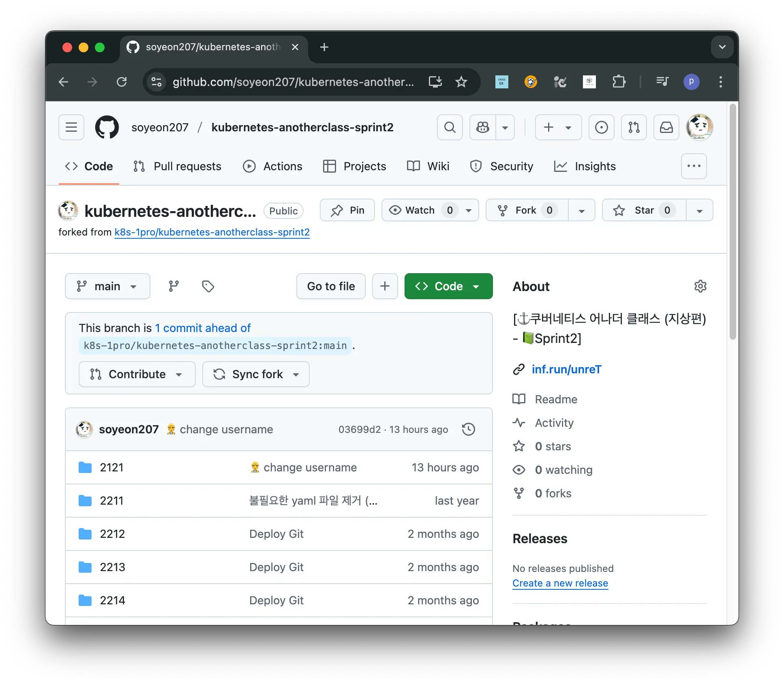Screen dimensions: 784x685
Task: Edit About details with gear icon
Action: pyautogui.click(x=700, y=286)
